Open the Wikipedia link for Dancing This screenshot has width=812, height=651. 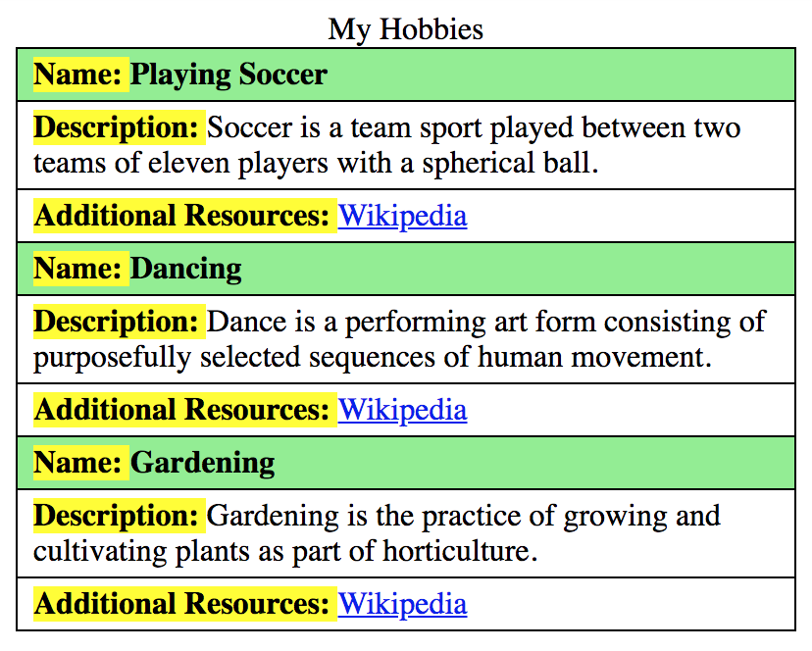402,410
